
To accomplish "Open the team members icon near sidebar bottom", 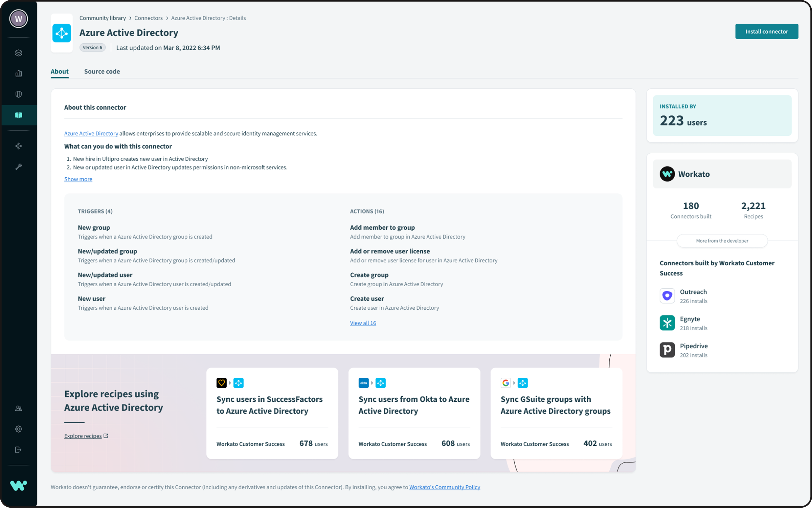I will 19,408.
